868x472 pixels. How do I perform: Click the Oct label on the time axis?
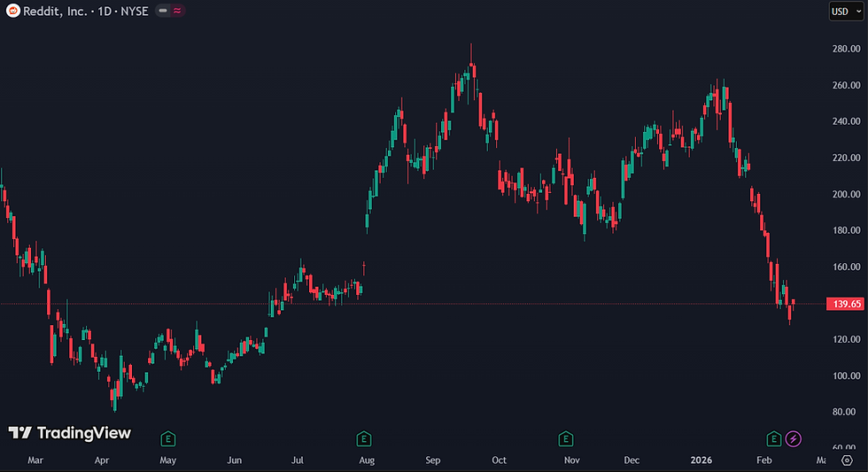pos(499,460)
